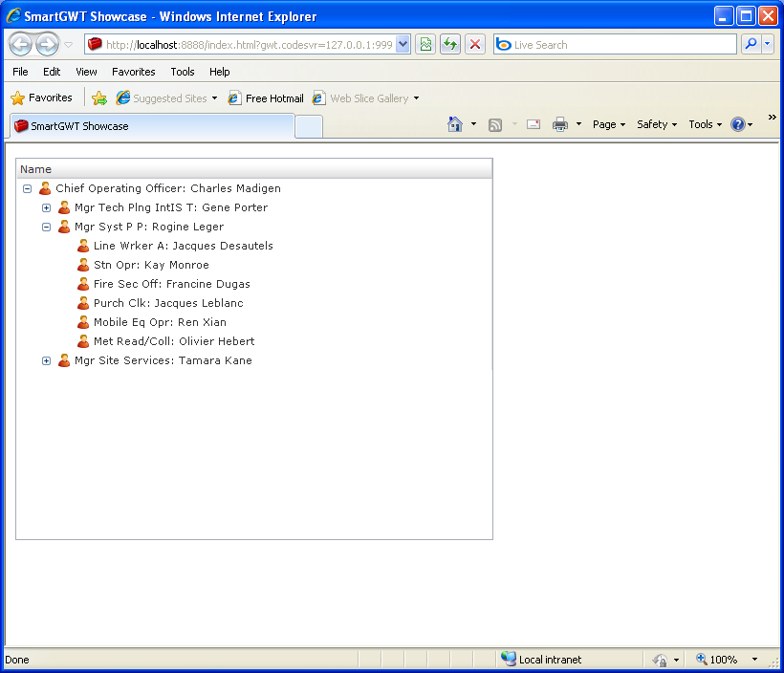Image resolution: width=784 pixels, height=673 pixels.
Task: Open the recent pages dropdown arrow
Action: coord(69,45)
